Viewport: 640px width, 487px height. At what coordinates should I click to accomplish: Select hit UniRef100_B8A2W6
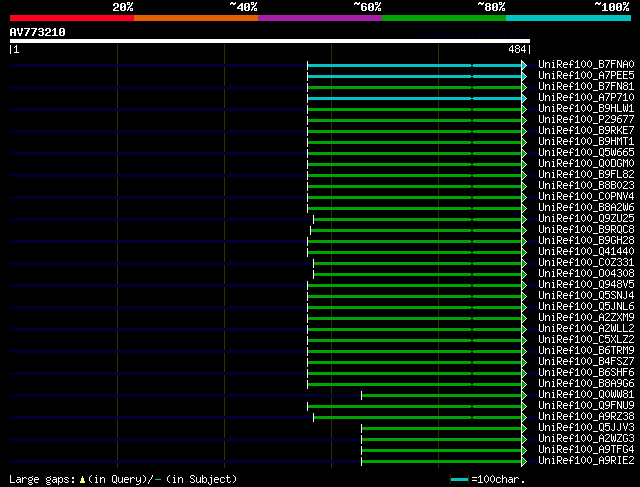coord(586,208)
